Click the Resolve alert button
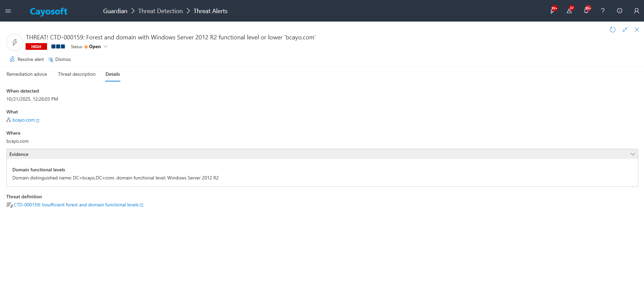The height and width of the screenshot is (306, 644). pyautogui.click(x=27, y=60)
